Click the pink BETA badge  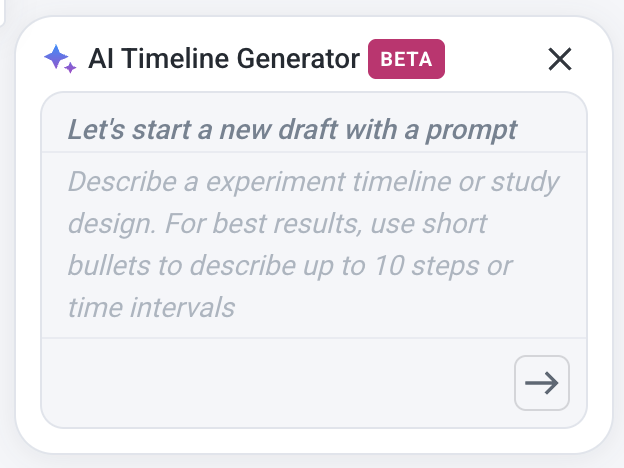[x=406, y=59]
